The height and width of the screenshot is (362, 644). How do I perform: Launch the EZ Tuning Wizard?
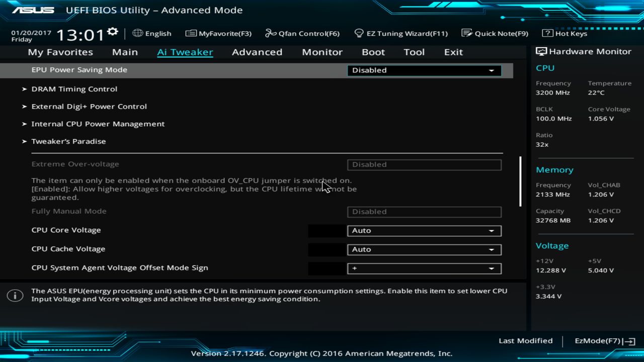pyautogui.click(x=401, y=33)
